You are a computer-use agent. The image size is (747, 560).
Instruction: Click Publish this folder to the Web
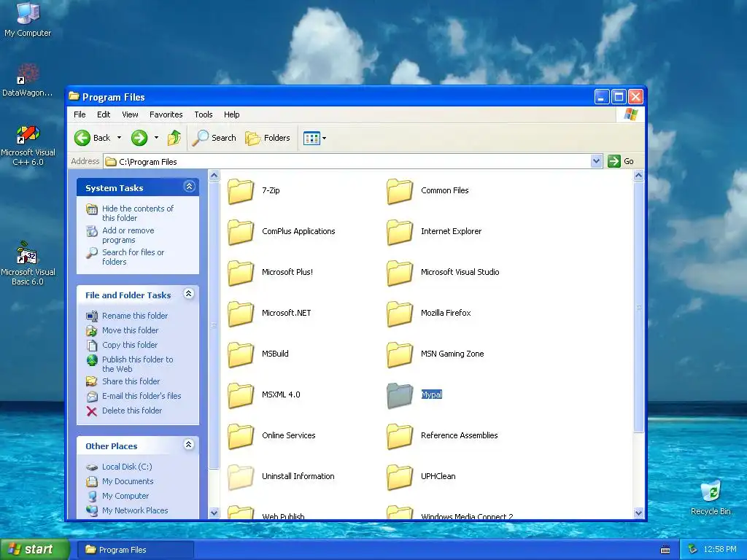(138, 365)
